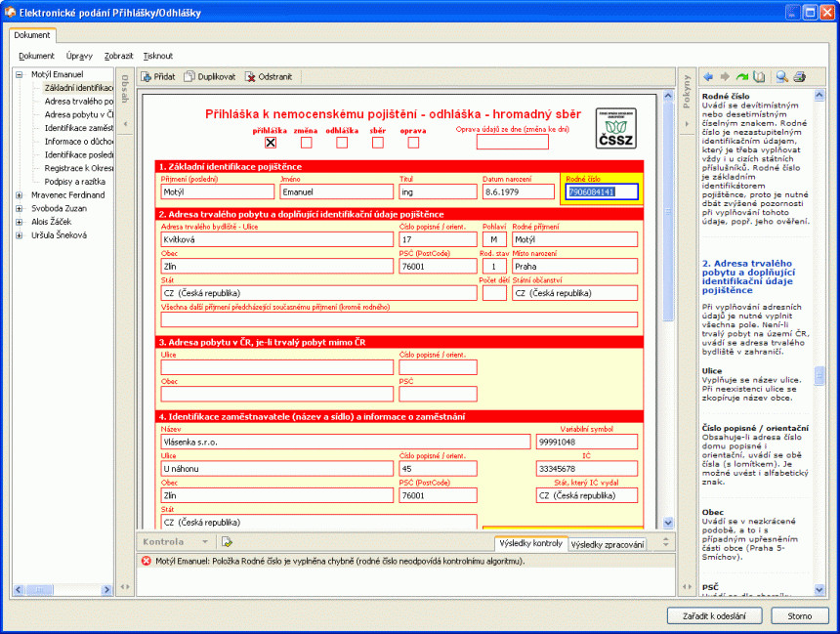Image resolution: width=840 pixels, height=634 pixels.
Task: Click the Variabilní symbol field
Action: click(587, 443)
